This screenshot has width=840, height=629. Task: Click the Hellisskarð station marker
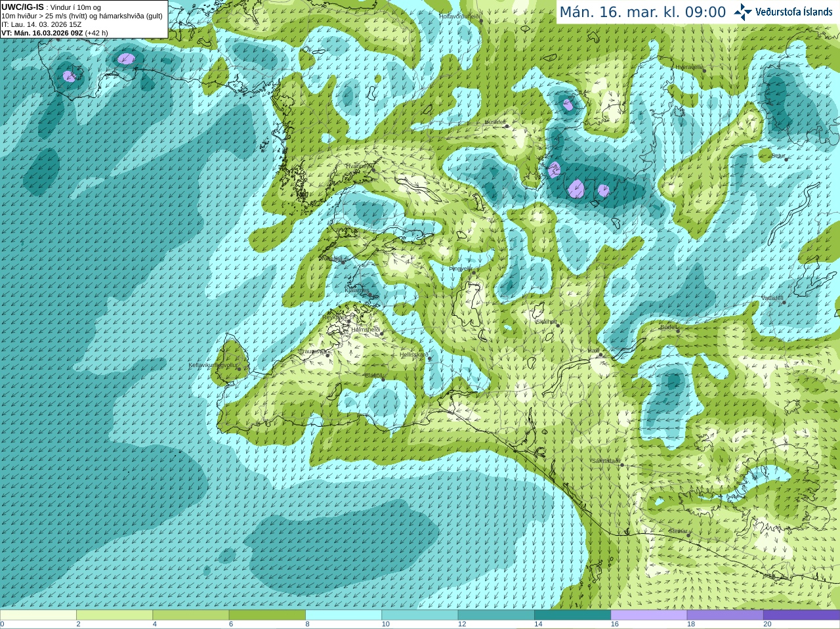coord(431,358)
